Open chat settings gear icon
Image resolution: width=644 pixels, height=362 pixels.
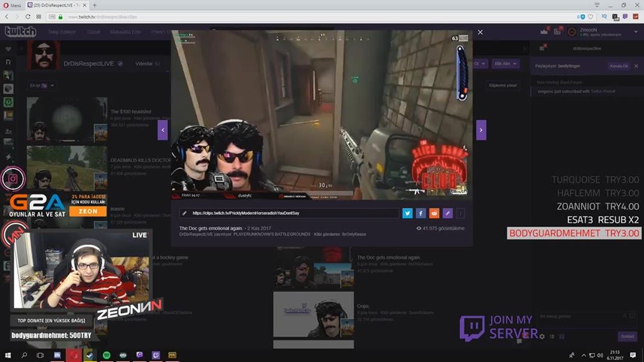pyautogui.click(x=542, y=337)
